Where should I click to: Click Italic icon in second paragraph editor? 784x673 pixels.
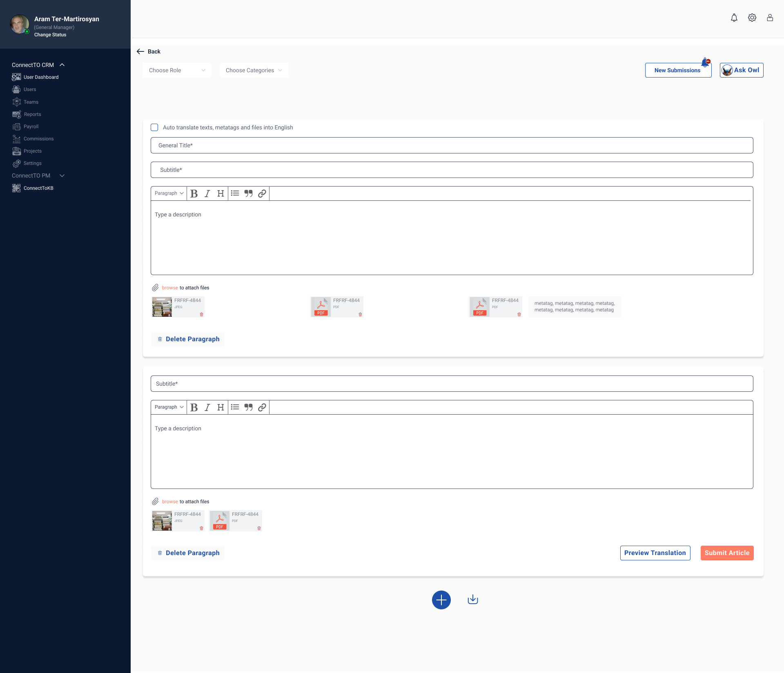pyautogui.click(x=207, y=407)
